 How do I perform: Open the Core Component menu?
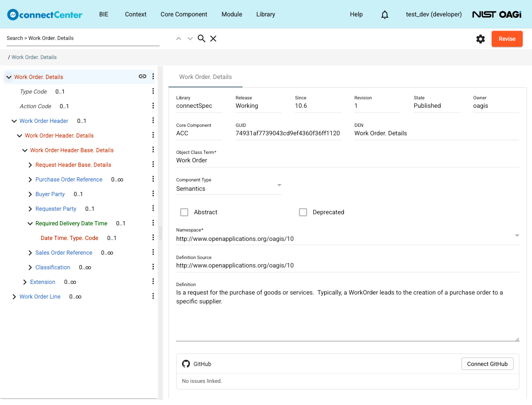coord(184,14)
